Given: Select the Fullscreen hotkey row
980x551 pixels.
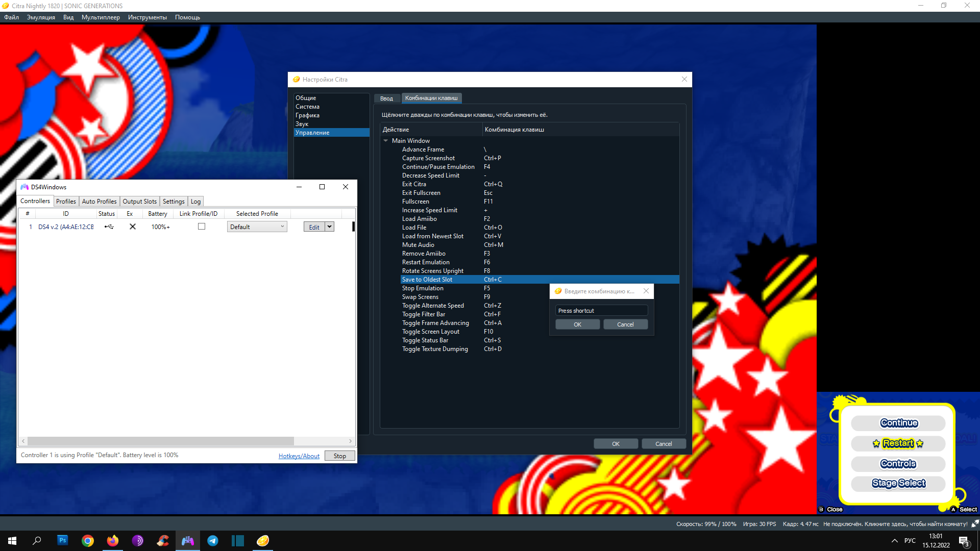Looking at the screenshot, I should coord(540,202).
